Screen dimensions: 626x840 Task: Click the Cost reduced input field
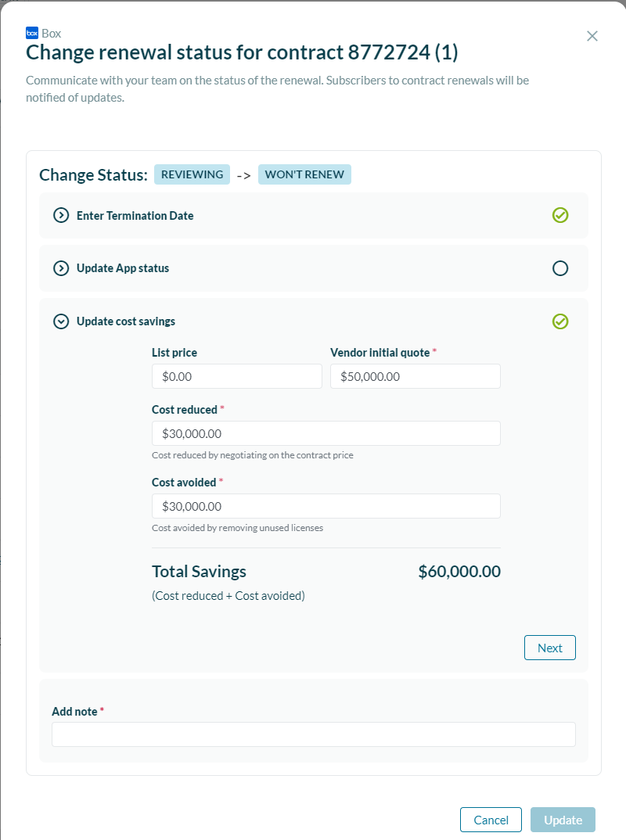(x=326, y=433)
